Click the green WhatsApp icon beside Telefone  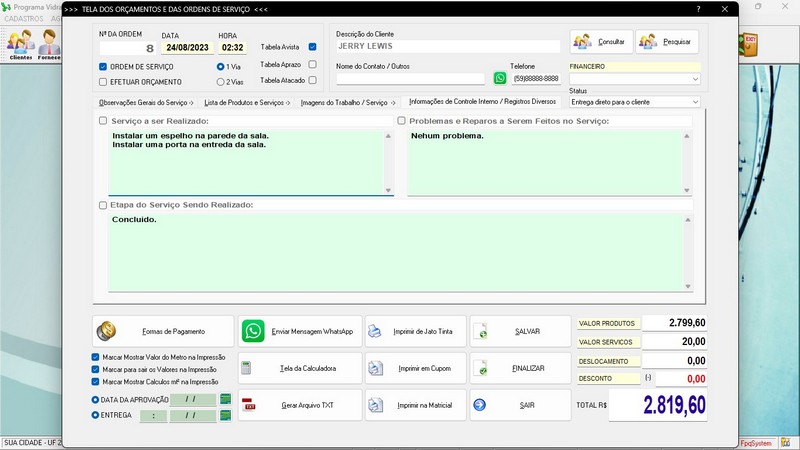(500, 78)
